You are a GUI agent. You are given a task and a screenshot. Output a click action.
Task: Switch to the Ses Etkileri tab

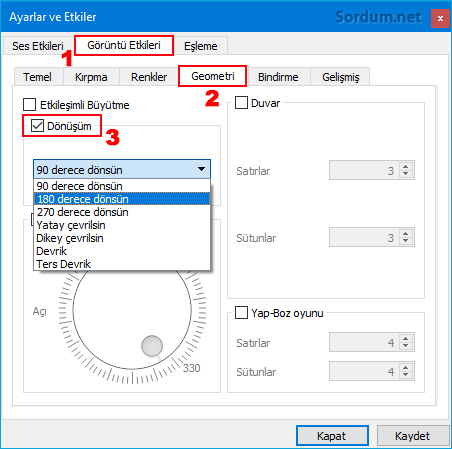click(x=38, y=46)
